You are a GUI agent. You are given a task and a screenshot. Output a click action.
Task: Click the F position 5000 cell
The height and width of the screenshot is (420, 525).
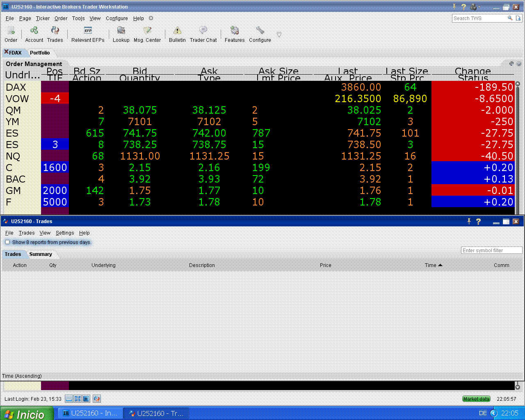point(55,202)
